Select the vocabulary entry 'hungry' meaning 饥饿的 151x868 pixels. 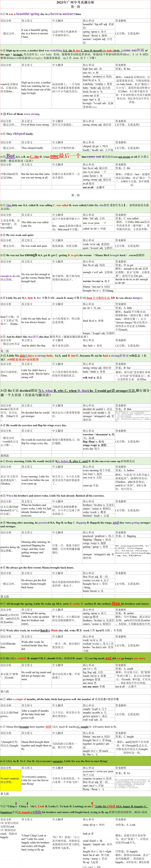point(99,333)
